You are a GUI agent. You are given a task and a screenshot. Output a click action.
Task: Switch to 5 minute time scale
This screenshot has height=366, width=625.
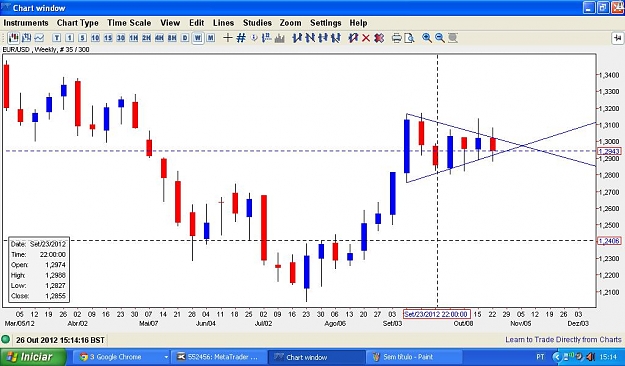pos(82,38)
